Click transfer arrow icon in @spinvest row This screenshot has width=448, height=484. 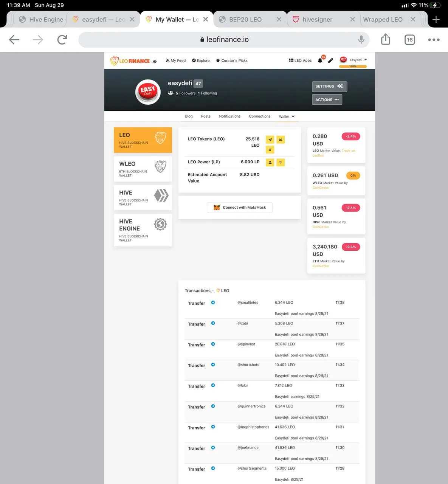[x=213, y=344]
